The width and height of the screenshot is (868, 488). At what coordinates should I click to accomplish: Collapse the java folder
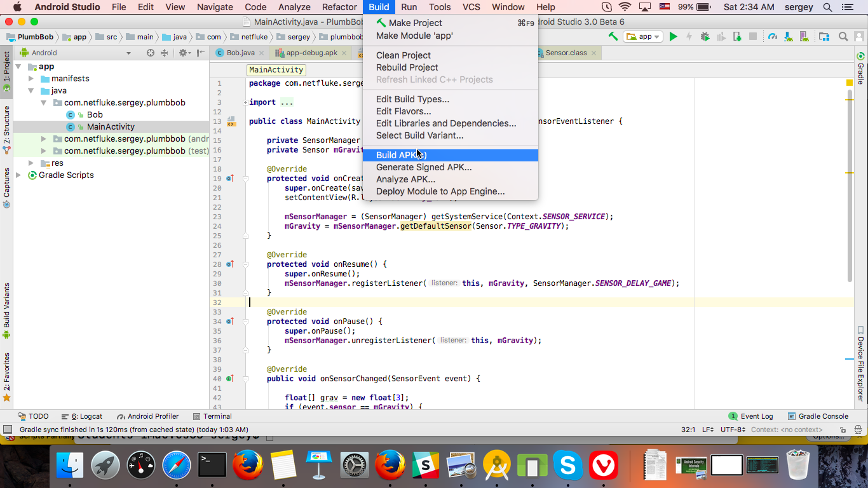(31, 91)
